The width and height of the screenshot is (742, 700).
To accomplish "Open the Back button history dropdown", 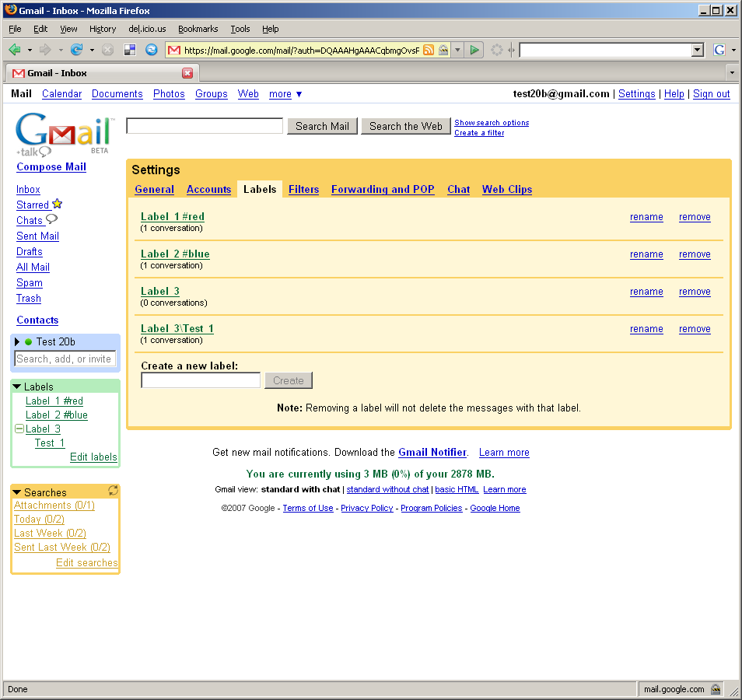I will click(30, 50).
